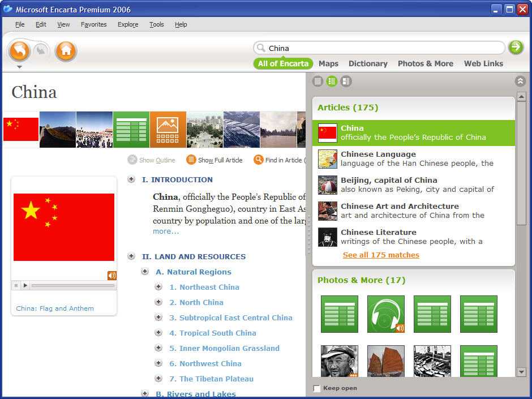
Task: Open the Explore menu
Action: (x=128, y=24)
